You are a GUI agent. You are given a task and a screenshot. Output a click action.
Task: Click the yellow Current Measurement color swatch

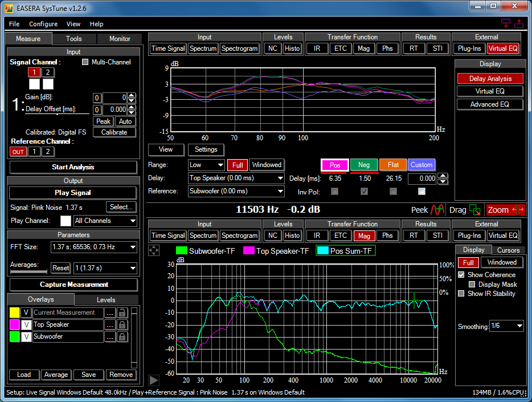click(x=15, y=312)
